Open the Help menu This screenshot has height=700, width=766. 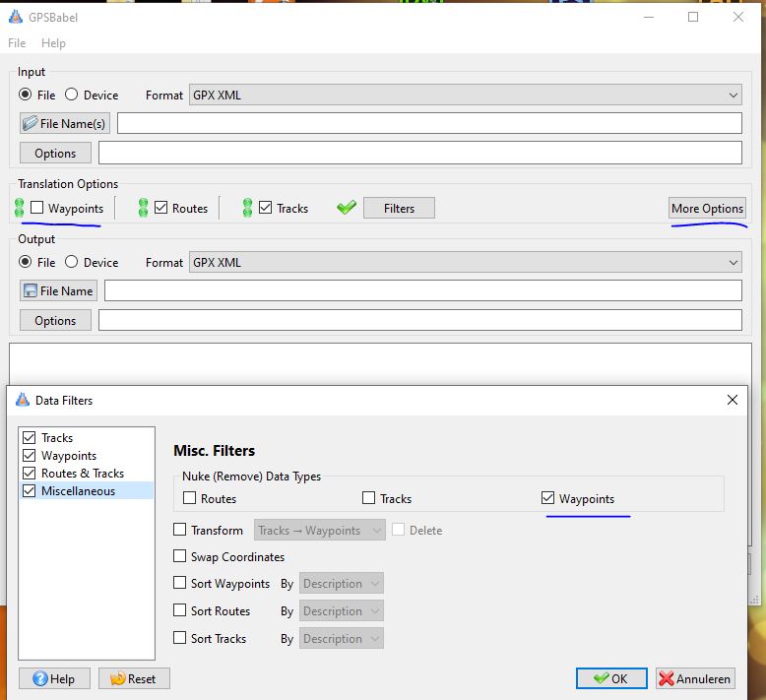[x=53, y=43]
